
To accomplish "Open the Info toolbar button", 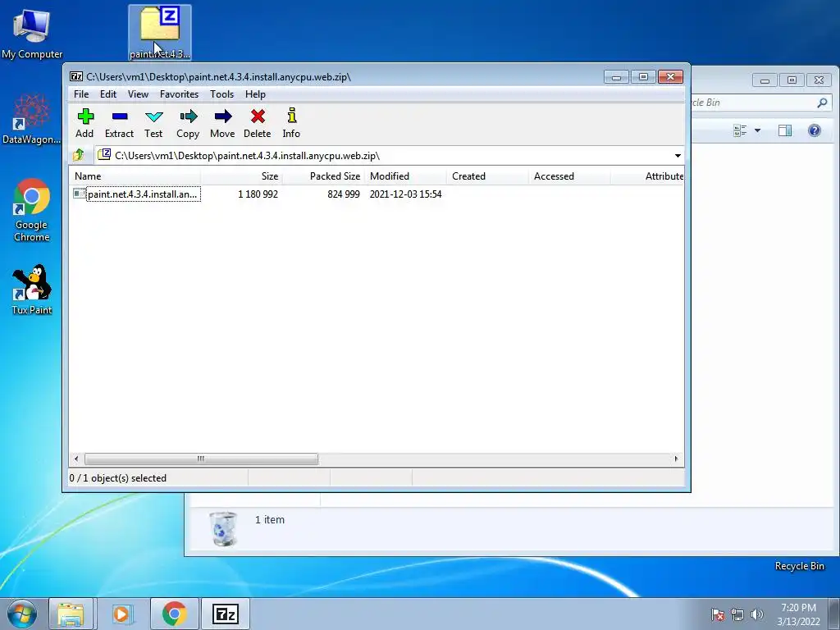I will pos(291,123).
